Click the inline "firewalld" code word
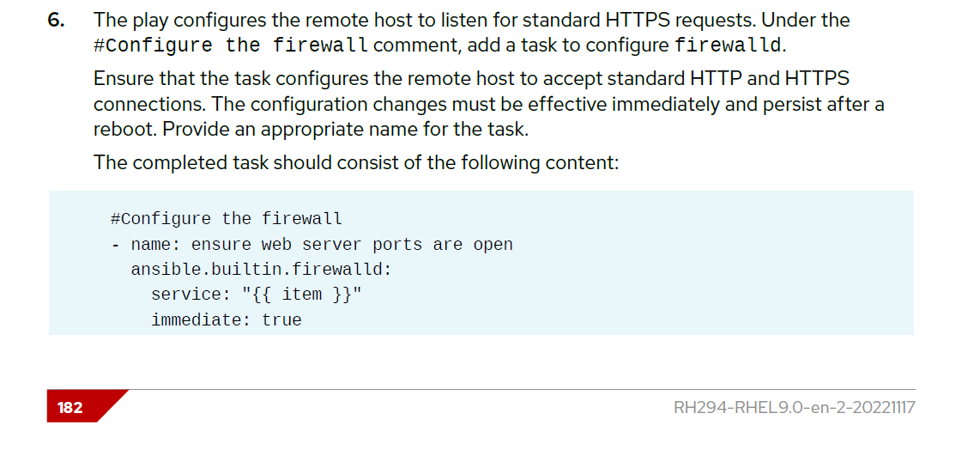The image size is (980, 456). pos(728,45)
